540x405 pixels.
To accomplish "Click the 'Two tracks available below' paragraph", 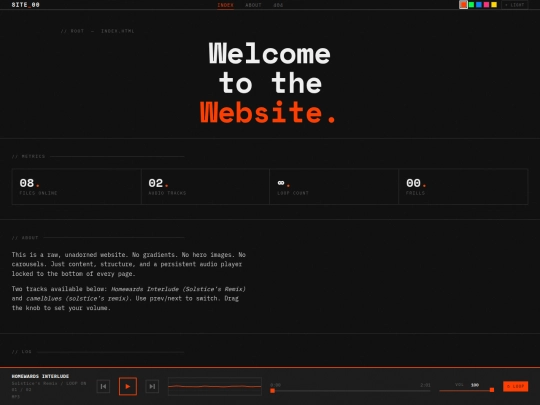I will click(x=129, y=298).
